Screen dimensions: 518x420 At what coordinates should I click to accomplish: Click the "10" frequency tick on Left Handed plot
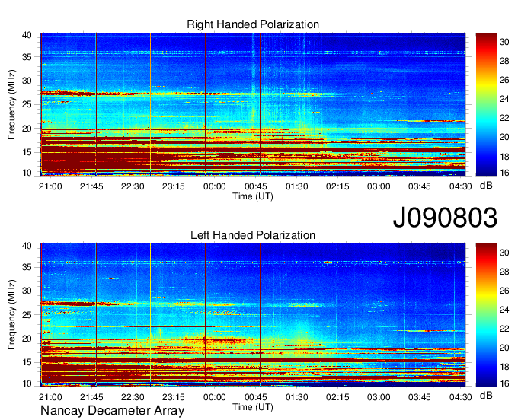point(27,383)
